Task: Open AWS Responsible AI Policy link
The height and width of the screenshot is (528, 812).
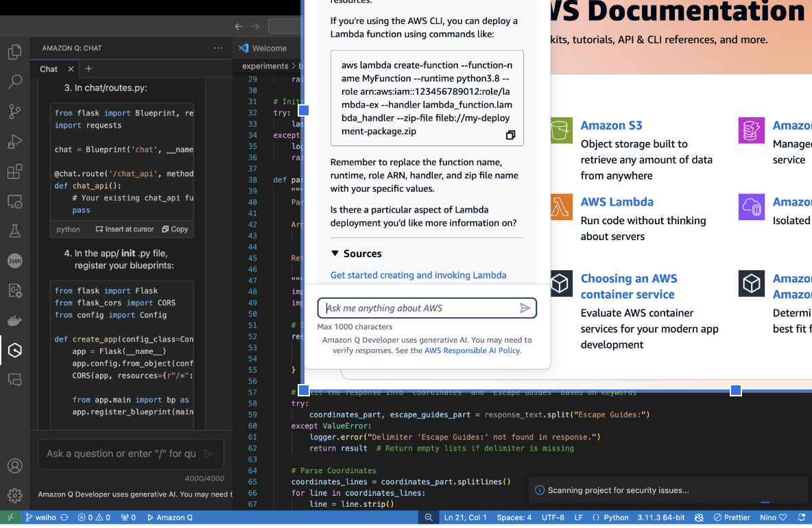Action: 472,350
